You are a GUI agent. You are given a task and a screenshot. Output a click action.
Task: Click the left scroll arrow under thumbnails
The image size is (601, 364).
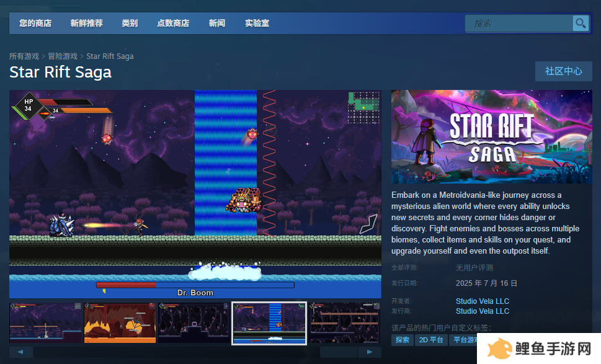click(x=20, y=352)
